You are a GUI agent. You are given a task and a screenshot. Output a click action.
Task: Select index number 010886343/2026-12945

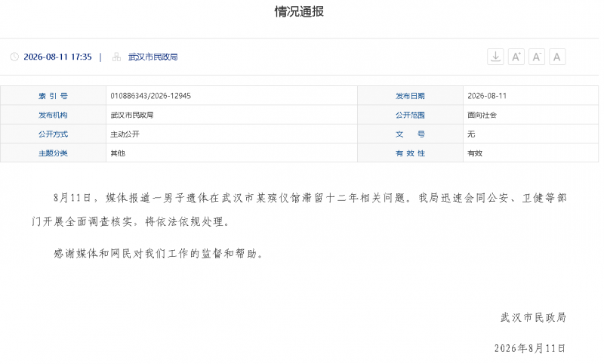click(150, 96)
